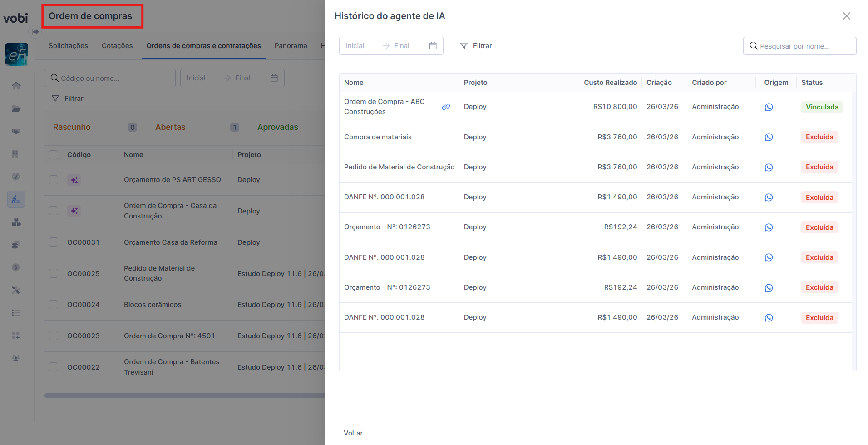
Task: Click the Ordem de compras page title
Action: [90, 16]
